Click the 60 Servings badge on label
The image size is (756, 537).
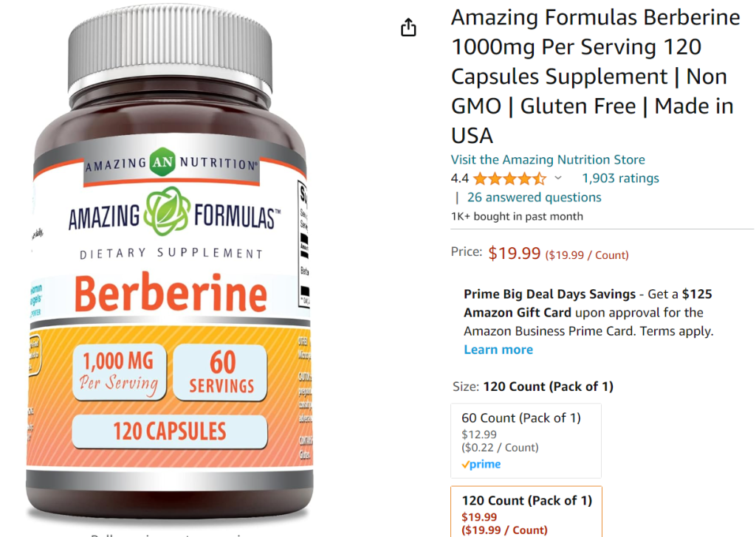(220, 373)
